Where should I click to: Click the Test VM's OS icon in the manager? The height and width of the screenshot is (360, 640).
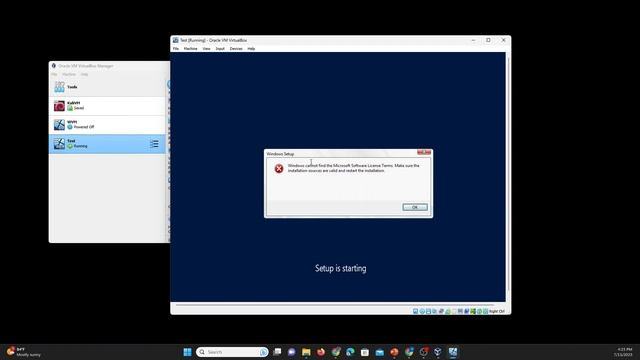tap(59, 144)
